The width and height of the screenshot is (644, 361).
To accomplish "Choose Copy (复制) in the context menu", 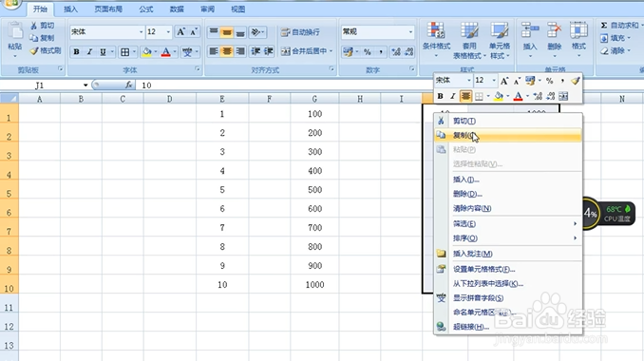I will (x=508, y=135).
